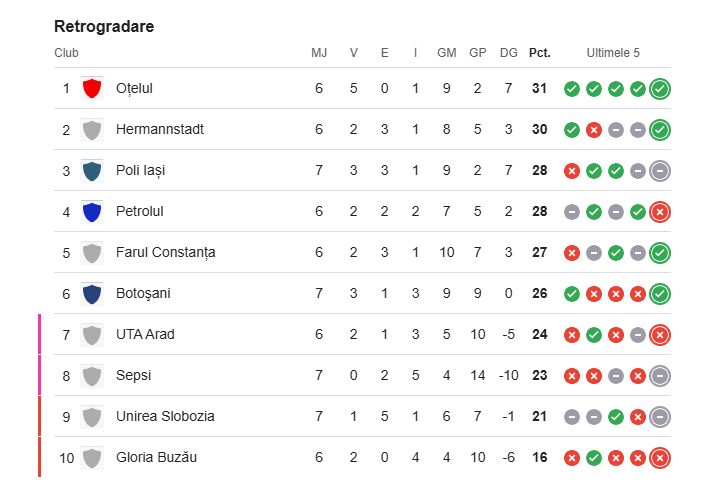The image size is (706, 492).
Task: Click the Pct. points column header
Action: click(x=539, y=53)
